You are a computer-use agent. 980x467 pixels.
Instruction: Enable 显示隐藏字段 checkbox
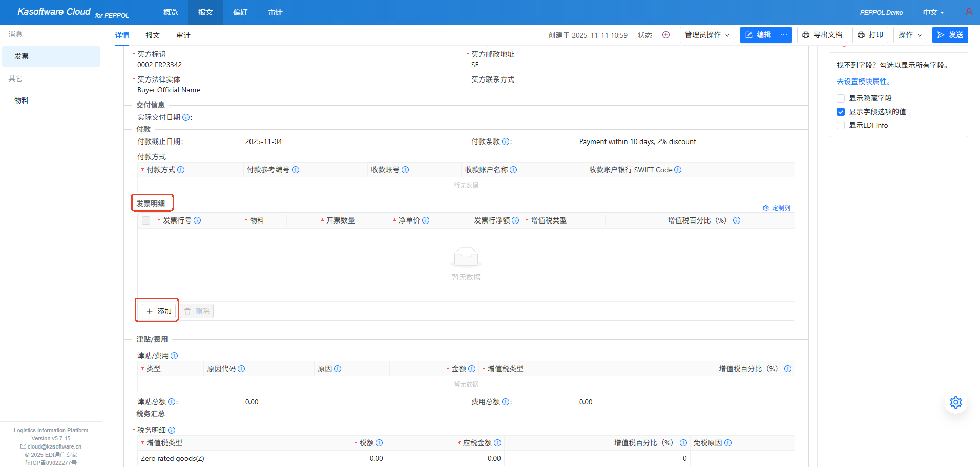tap(841, 98)
